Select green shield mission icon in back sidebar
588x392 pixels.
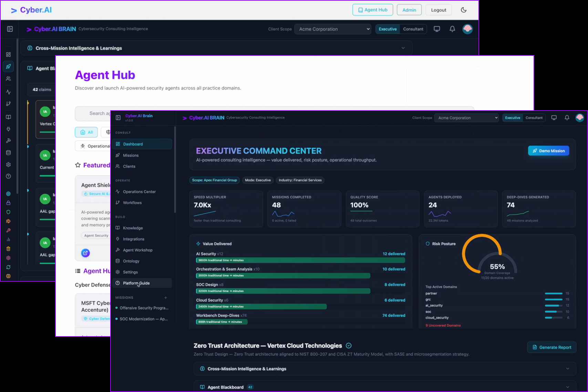[8, 212]
